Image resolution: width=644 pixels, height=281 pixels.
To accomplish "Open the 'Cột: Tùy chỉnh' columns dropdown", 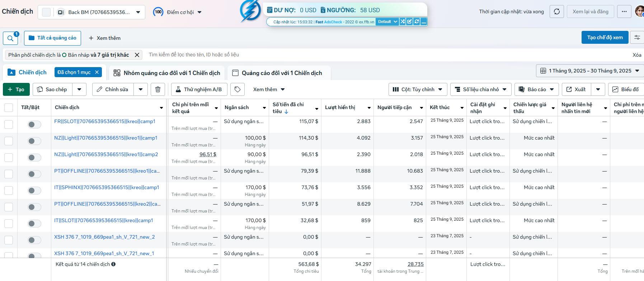I will 418,89.
